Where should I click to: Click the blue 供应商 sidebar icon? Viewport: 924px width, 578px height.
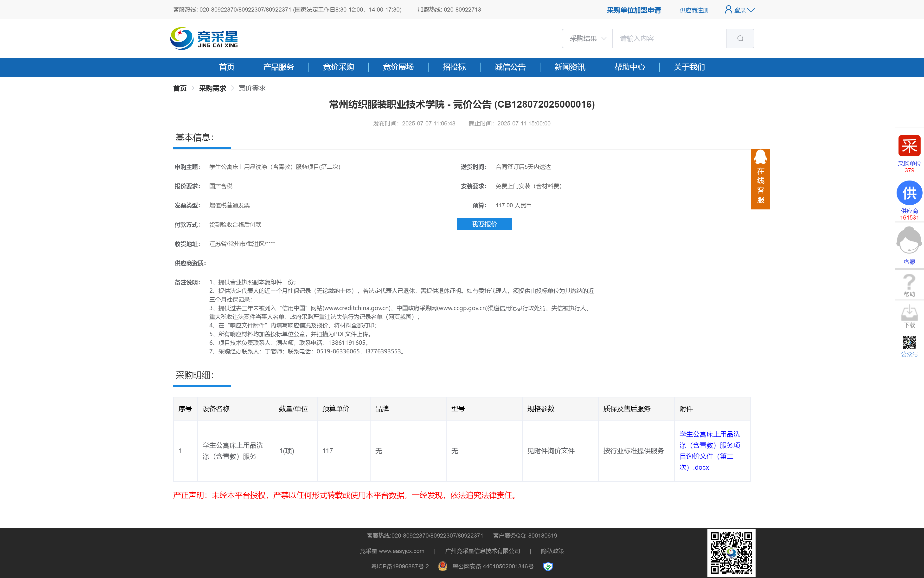click(x=909, y=193)
